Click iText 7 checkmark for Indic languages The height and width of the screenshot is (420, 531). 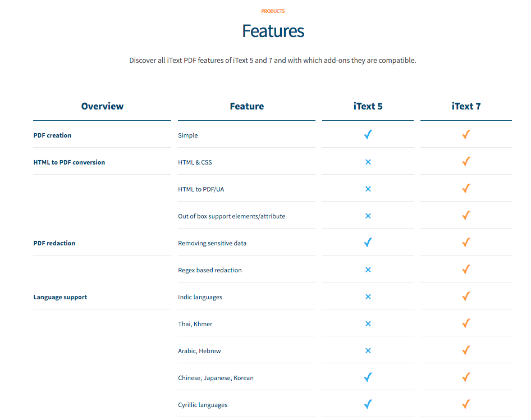coord(466,296)
